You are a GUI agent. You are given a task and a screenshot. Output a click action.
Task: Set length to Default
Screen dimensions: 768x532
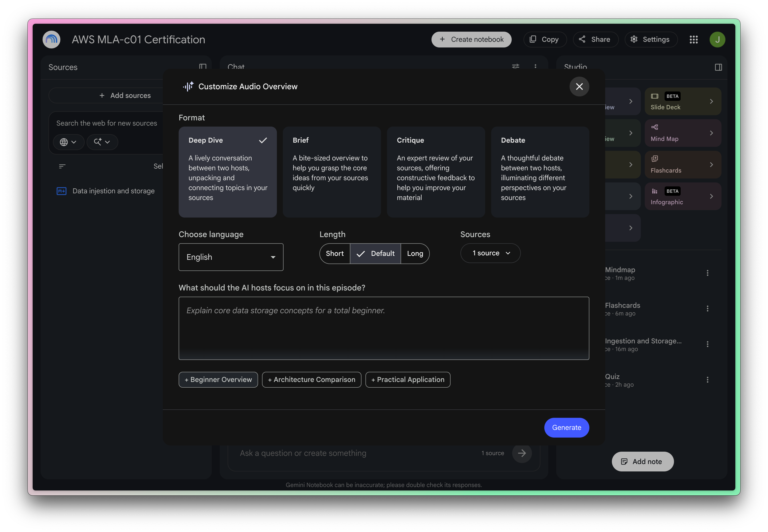click(375, 254)
